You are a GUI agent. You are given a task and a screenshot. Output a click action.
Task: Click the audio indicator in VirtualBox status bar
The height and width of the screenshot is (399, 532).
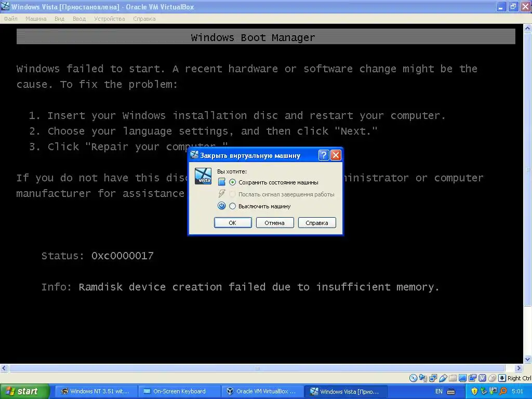click(423, 378)
